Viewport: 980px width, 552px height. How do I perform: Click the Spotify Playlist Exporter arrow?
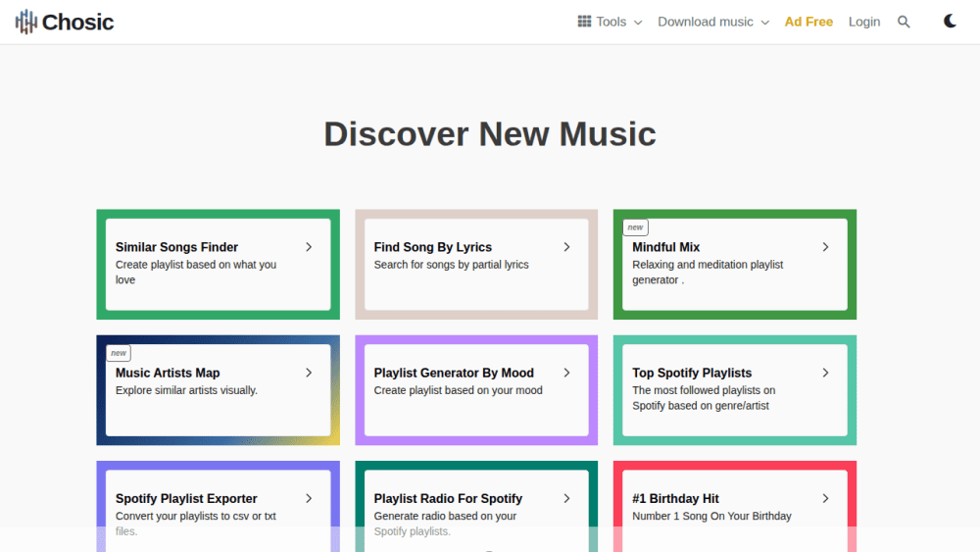click(x=309, y=498)
